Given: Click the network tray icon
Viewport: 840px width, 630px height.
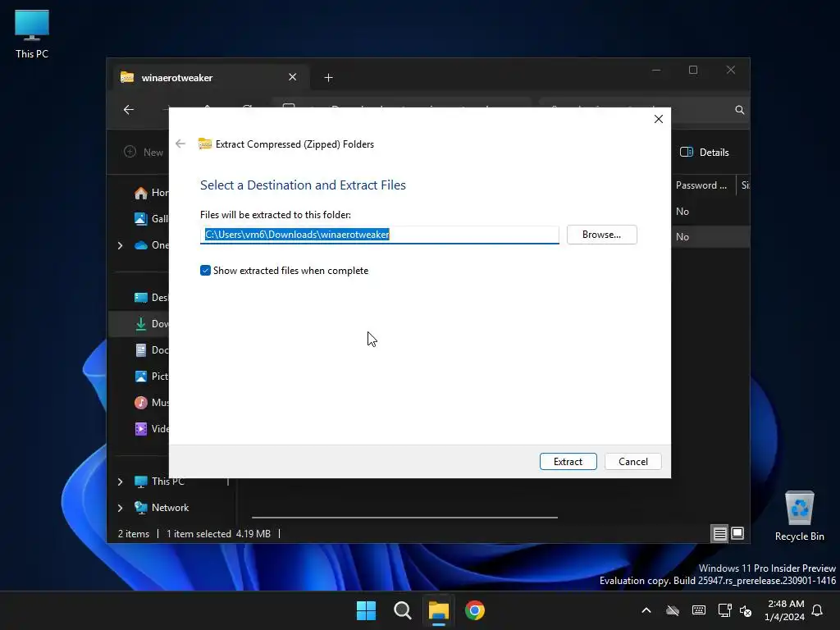Looking at the screenshot, I should 725,610.
